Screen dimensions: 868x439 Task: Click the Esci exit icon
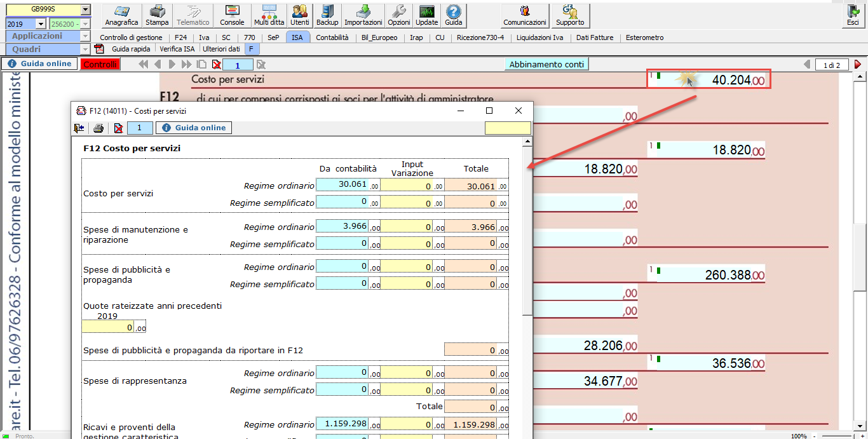coord(853,15)
